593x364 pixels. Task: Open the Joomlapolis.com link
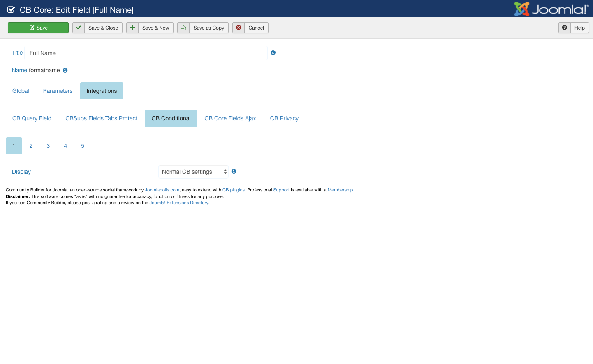(x=162, y=190)
